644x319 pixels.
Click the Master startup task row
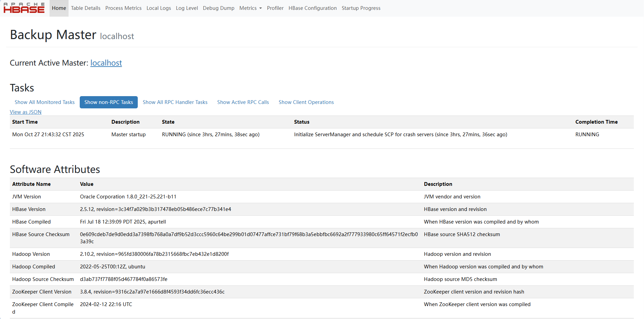tap(129, 135)
